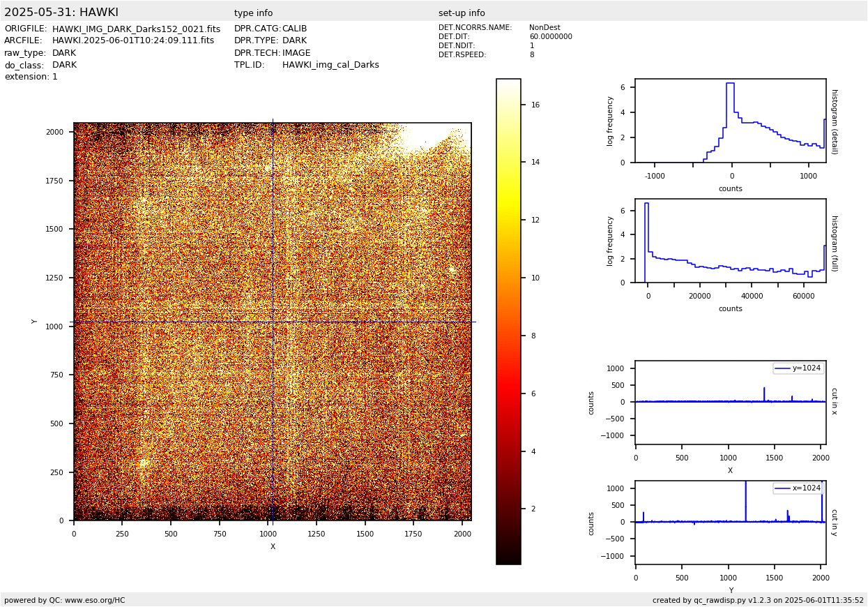Click the ORIGFILE filename HAWKI_IMG_DARK_Darks152_0021.fits
The height and width of the screenshot is (607, 868).
click(x=136, y=29)
